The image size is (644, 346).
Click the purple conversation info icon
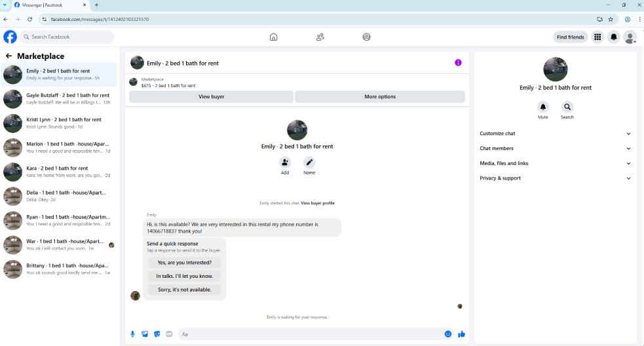[458, 63]
